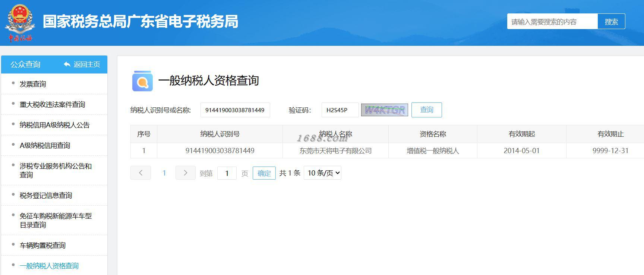Screen dimensions: 644x275
Task: Click the query page magnifier icon
Action: 142,81
